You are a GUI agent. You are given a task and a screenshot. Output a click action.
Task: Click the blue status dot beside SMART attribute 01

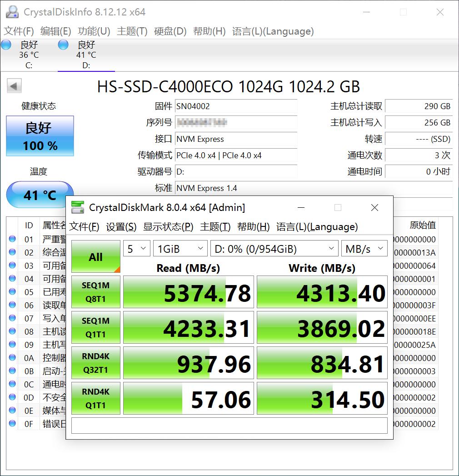pyautogui.click(x=12, y=239)
